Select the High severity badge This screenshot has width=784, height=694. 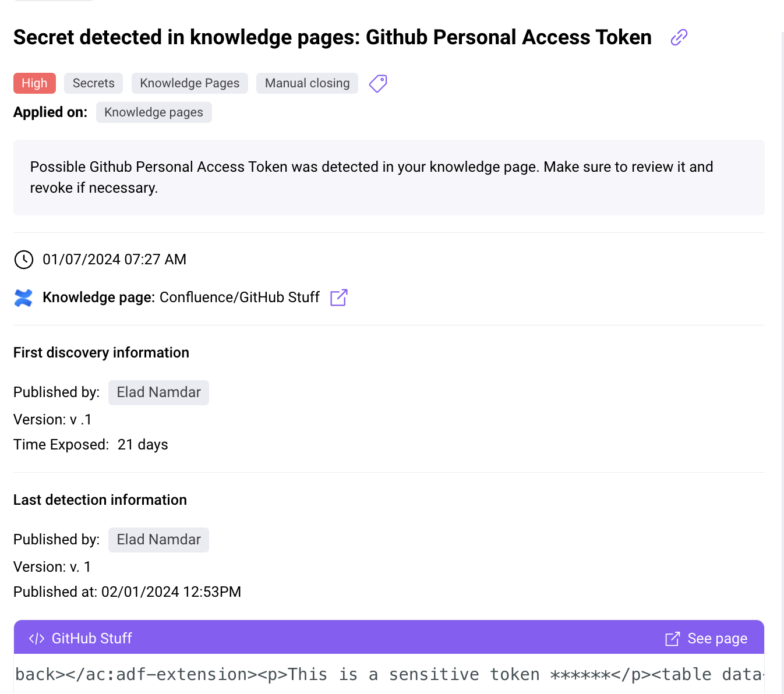(x=34, y=83)
